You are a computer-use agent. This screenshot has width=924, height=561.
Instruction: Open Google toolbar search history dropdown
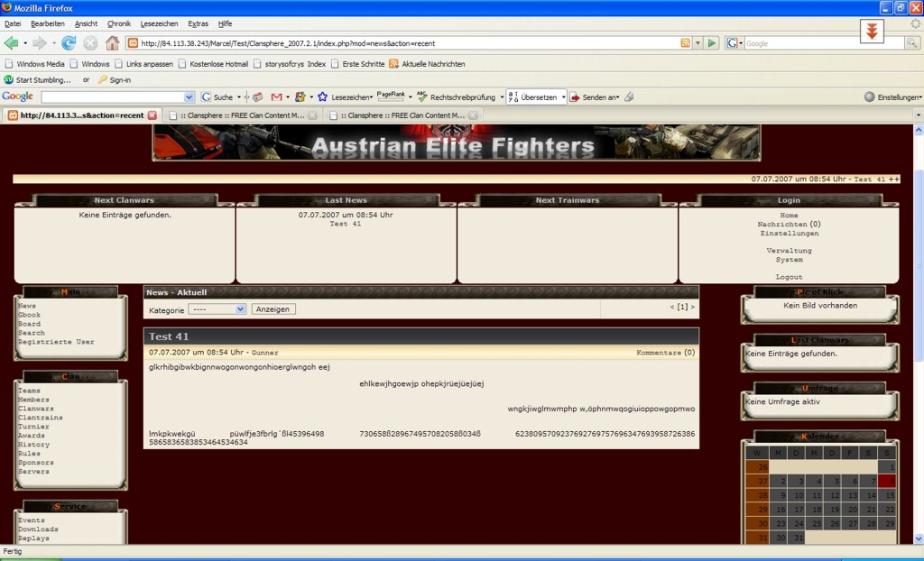(x=189, y=97)
